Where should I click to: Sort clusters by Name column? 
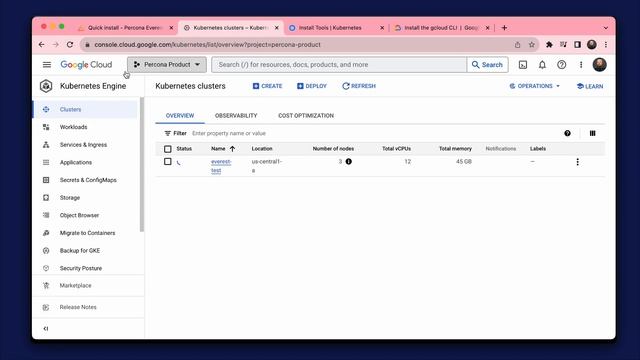pos(223,149)
